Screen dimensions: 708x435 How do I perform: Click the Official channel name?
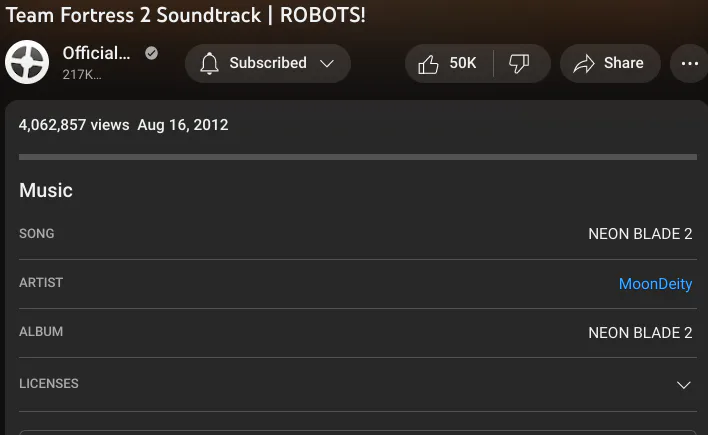96,53
